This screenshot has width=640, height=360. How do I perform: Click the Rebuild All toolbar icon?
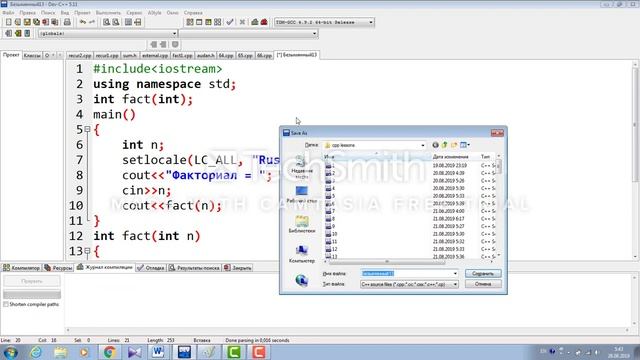pyautogui.click(x=218, y=22)
